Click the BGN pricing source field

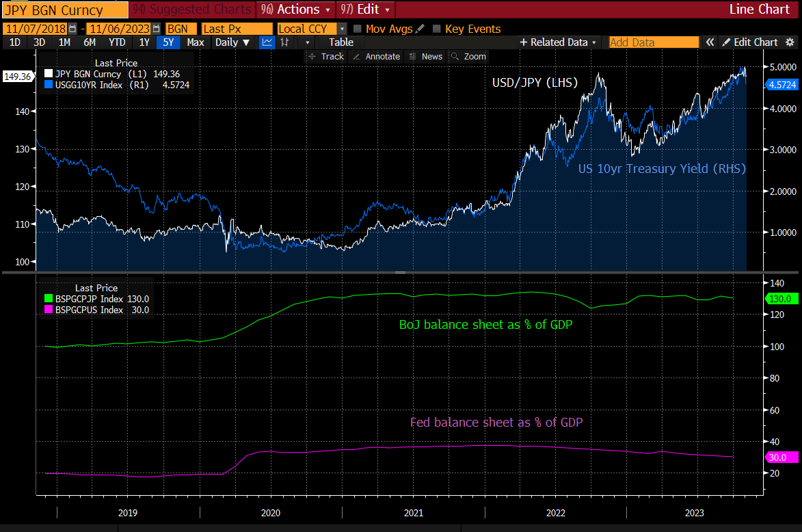coord(182,29)
